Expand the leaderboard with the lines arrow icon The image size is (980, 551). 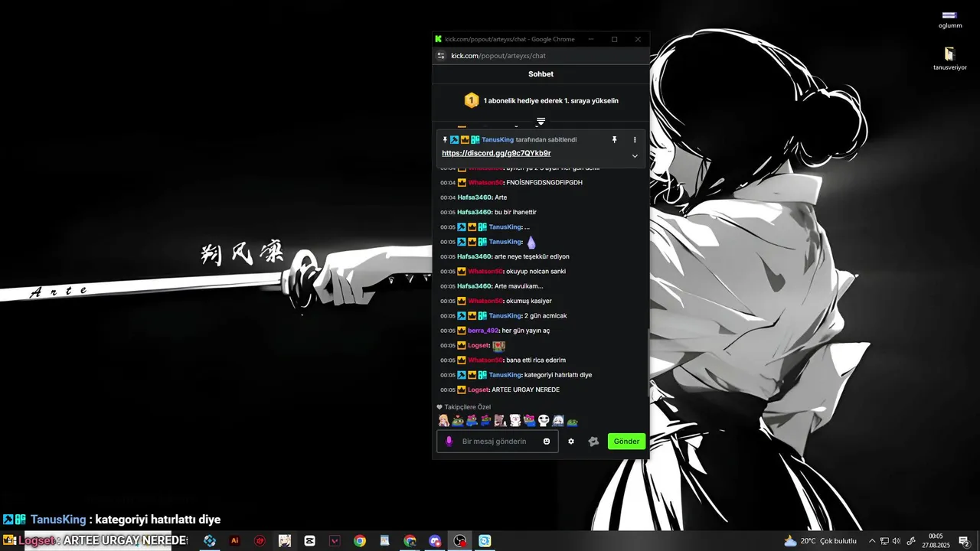(x=541, y=122)
